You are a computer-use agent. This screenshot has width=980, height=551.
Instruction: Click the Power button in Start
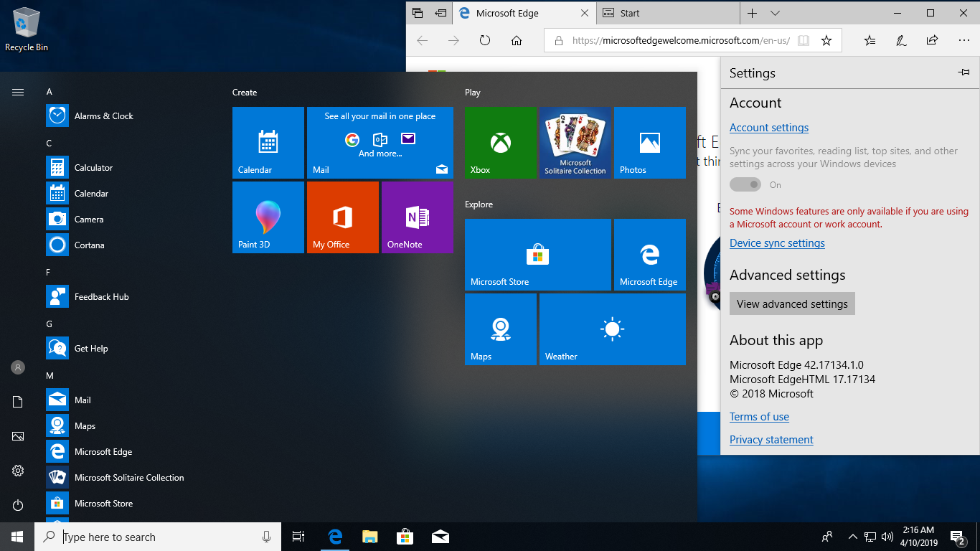(x=18, y=505)
